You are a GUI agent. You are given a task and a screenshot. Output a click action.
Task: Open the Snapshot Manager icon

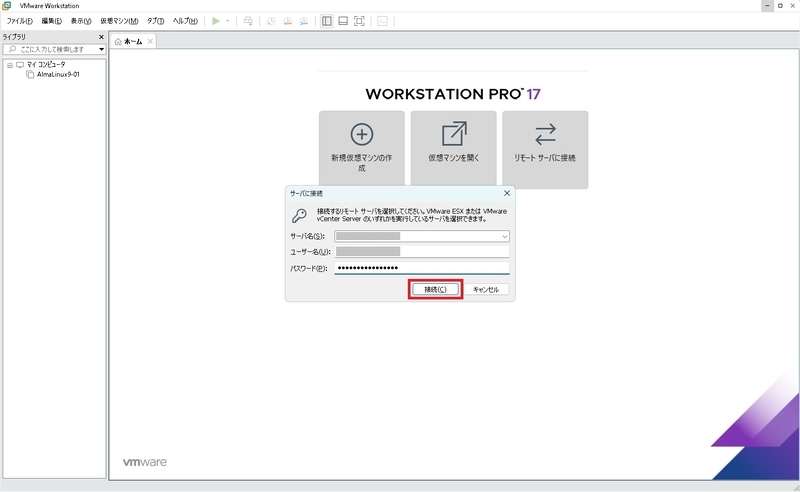[304, 21]
